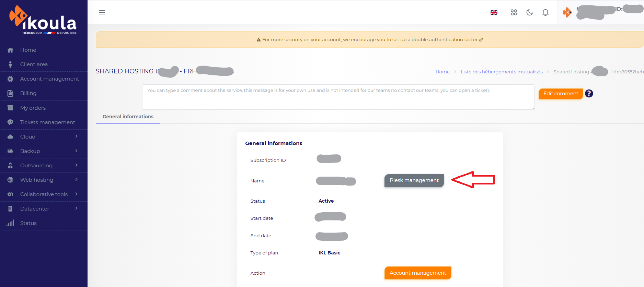The height and width of the screenshot is (287, 644).
Task: Click the Outsourcing icon in sidebar
Action: click(x=10, y=165)
